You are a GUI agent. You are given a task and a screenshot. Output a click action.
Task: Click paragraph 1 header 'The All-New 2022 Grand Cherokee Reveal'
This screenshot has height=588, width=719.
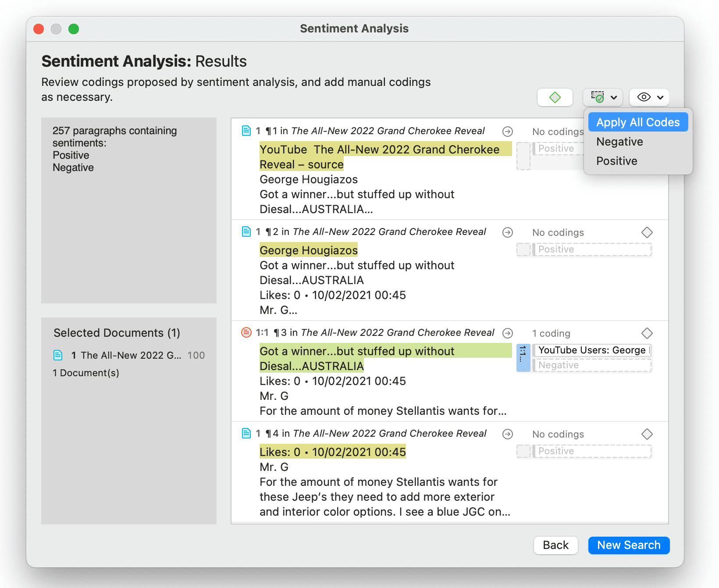click(388, 131)
